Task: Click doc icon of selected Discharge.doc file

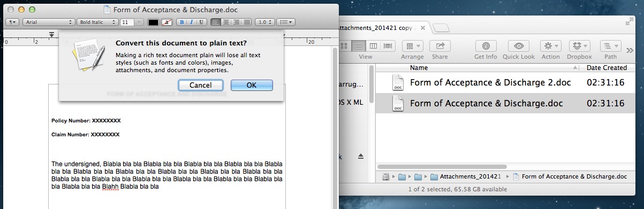Action: click(398, 103)
